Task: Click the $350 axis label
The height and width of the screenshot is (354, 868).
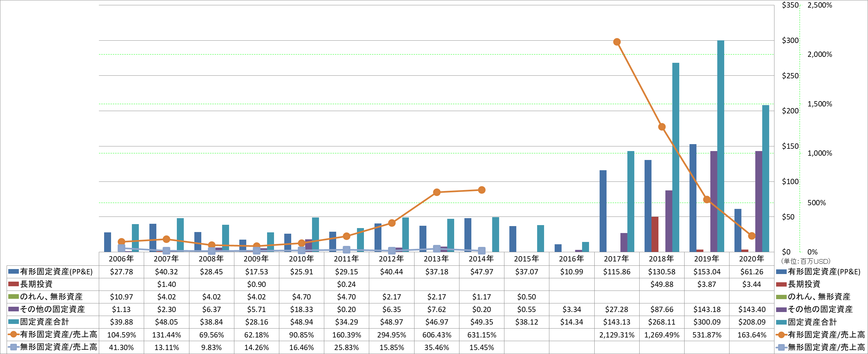Action: point(790,5)
